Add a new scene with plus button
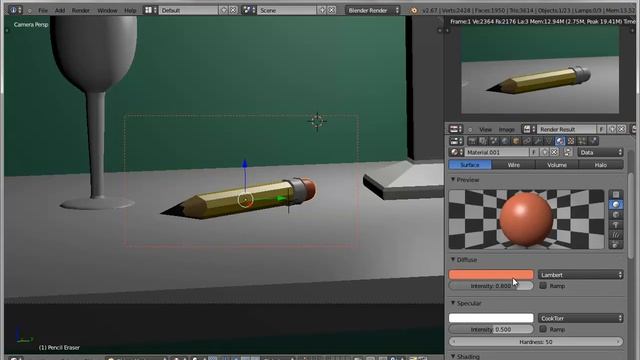The height and width of the screenshot is (360, 640). pyautogui.click(x=322, y=10)
